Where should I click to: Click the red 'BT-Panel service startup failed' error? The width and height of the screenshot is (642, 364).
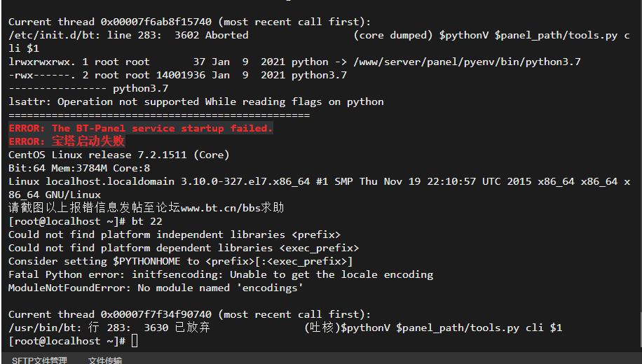pyautogui.click(x=141, y=128)
